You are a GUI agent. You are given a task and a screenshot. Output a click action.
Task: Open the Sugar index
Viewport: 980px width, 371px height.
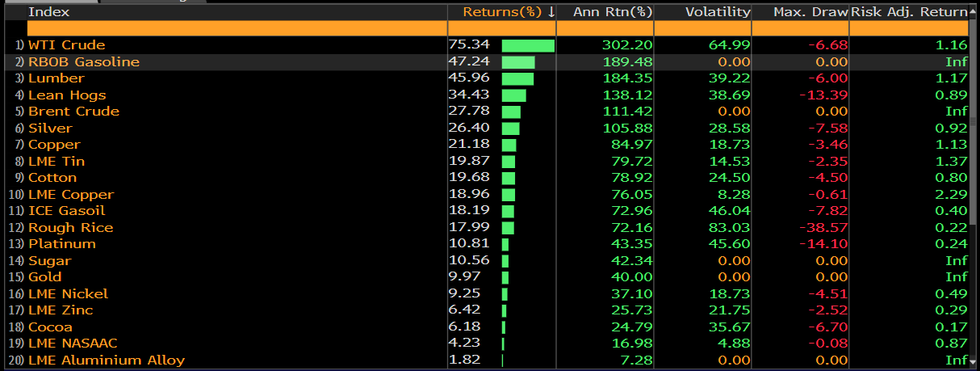click(x=49, y=261)
